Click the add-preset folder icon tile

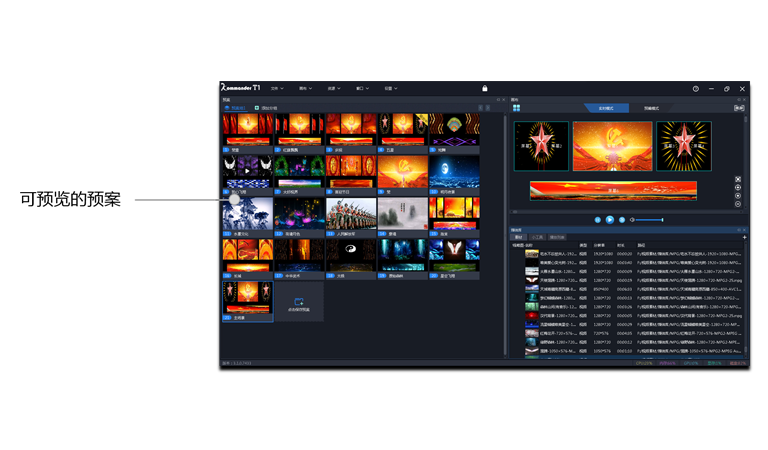coord(299,301)
